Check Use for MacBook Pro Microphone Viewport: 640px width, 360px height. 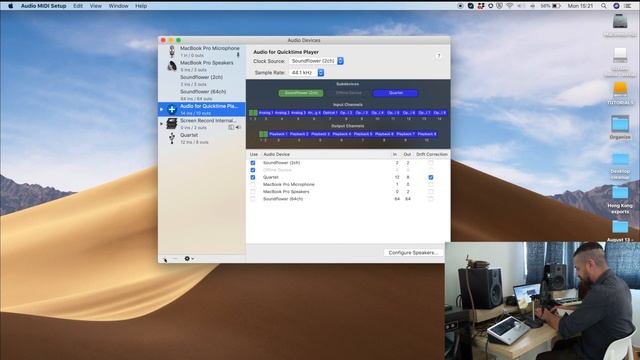tap(253, 184)
